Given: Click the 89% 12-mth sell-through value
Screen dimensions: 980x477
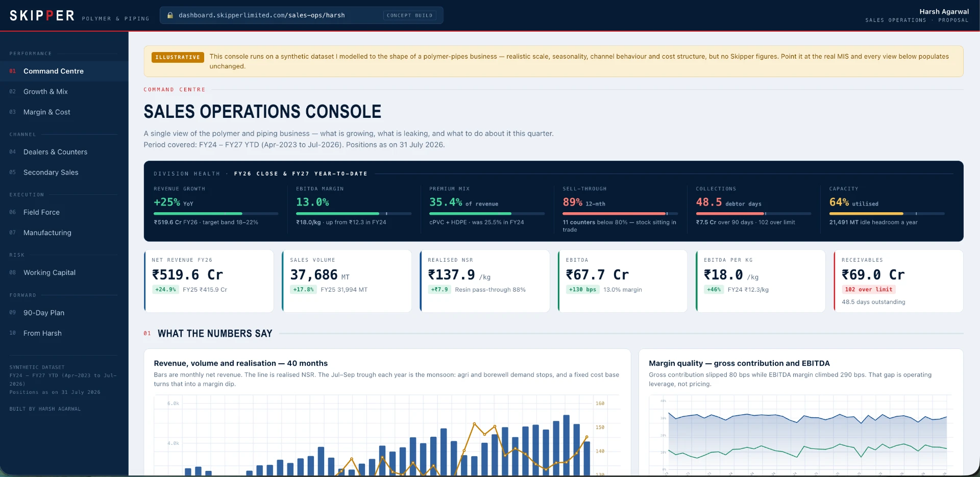Looking at the screenshot, I should click(584, 203).
